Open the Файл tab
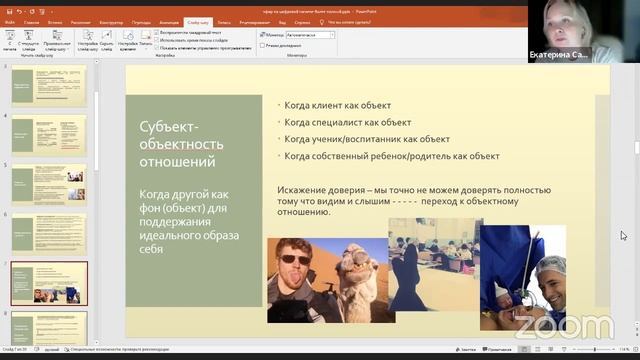640x360 pixels. click(x=10, y=22)
